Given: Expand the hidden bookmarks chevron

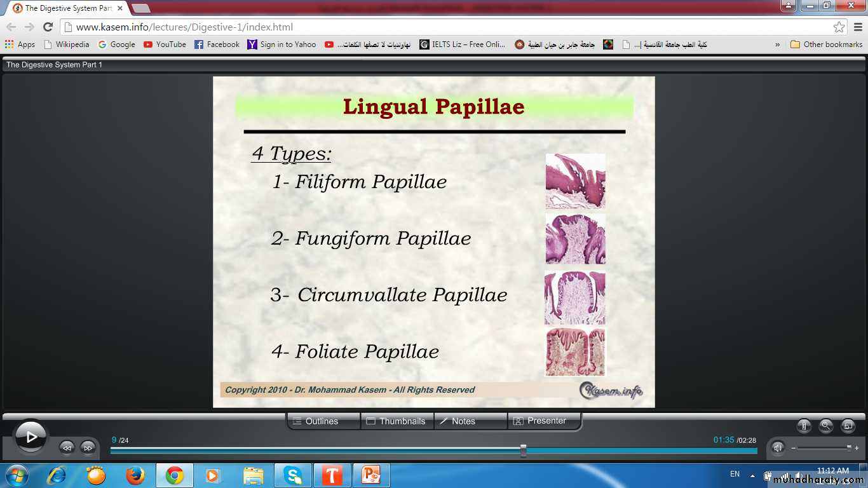Looking at the screenshot, I should tap(778, 44).
